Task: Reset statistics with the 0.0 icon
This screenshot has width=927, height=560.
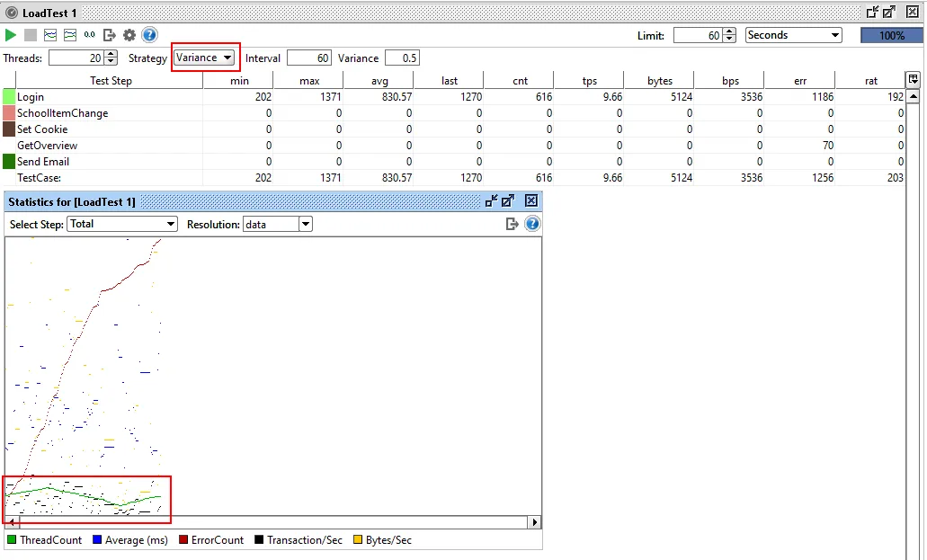Action: point(89,35)
